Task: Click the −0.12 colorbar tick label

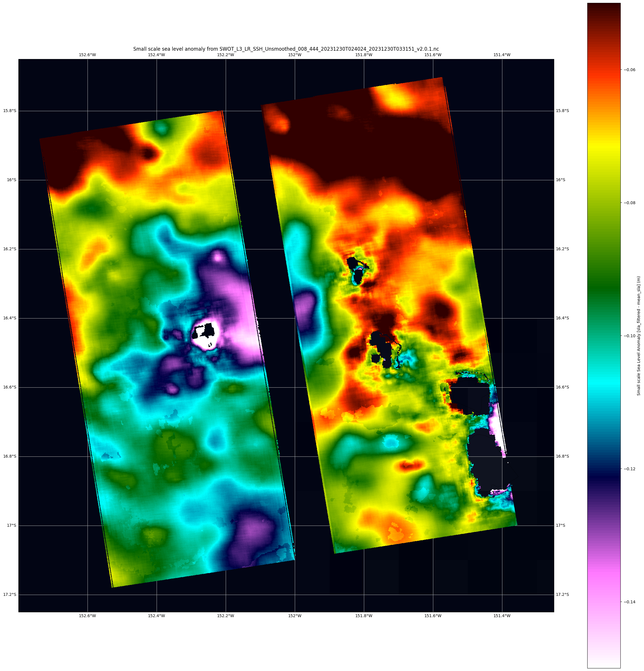Action: (629, 469)
